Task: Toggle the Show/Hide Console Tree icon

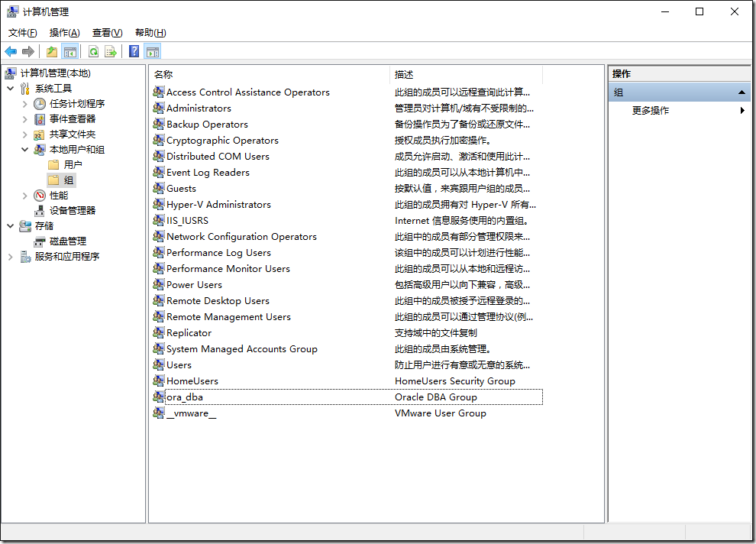Action: pos(70,52)
